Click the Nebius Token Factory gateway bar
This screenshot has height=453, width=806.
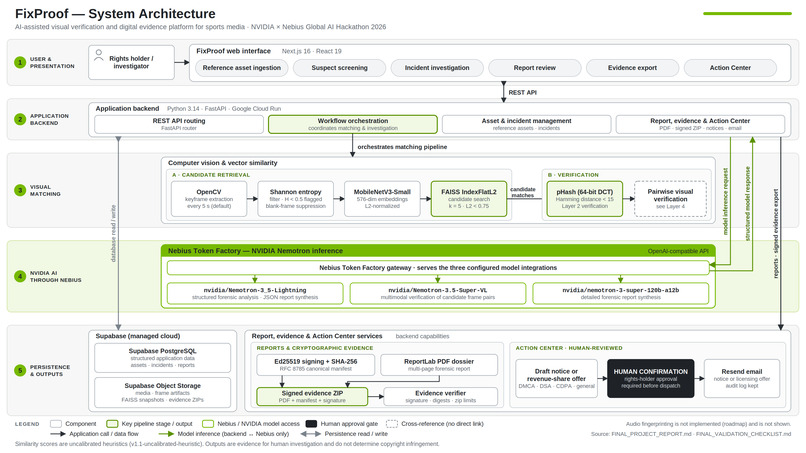438,267
